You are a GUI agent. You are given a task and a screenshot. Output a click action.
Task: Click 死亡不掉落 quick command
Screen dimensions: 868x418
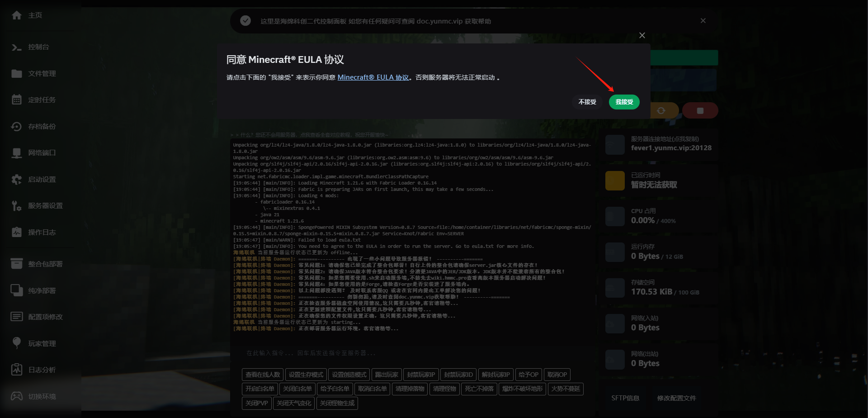point(479,389)
